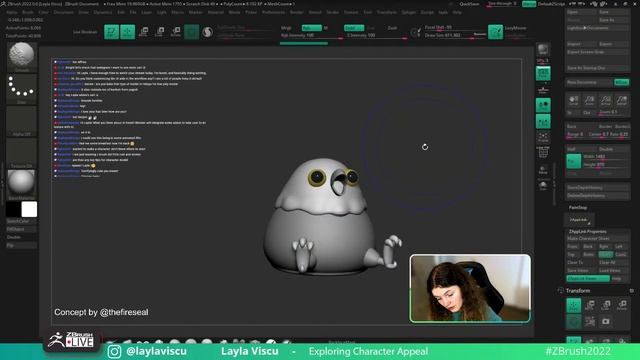Image resolution: width=640 pixels, height=360 pixels.
Task: Click the Zoom document icon
Action: (x=589, y=100)
